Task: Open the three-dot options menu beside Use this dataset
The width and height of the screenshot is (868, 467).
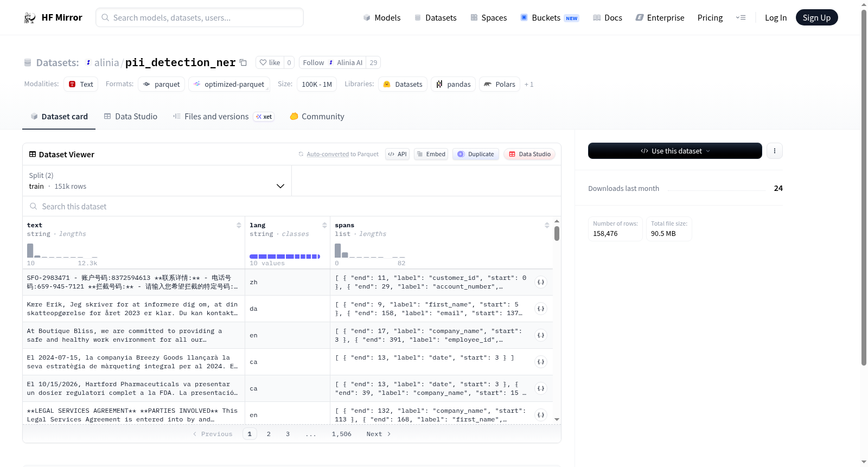Action: (x=775, y=151)
